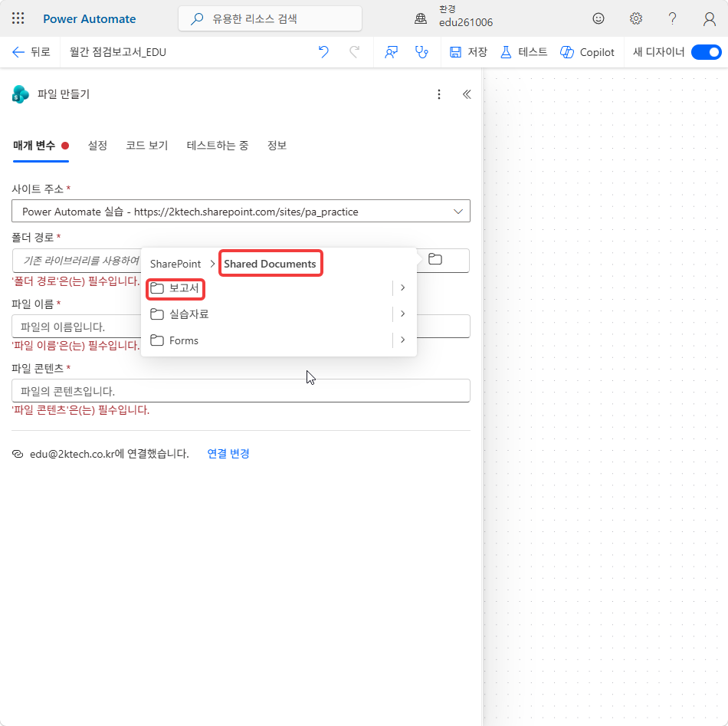Image resolution: width=728 pixels, height=726 pixels.
Task: Select the 매개 변수 tab
Action: [41, 146]
